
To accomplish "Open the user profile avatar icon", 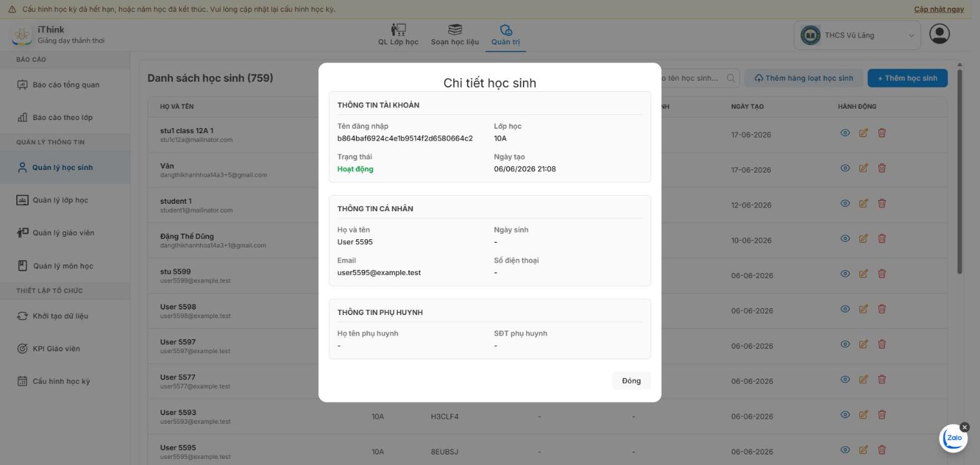I will tap(939, 34).
